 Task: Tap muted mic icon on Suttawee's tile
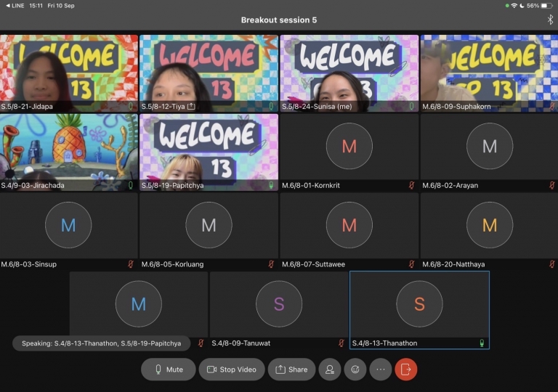pyautogui.click(x=412, y=264)
